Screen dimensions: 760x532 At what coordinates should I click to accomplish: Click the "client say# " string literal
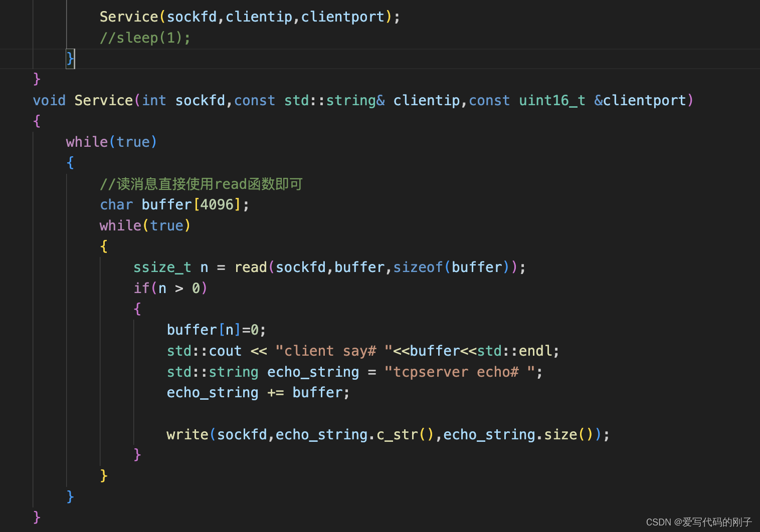tap(334, 351)
